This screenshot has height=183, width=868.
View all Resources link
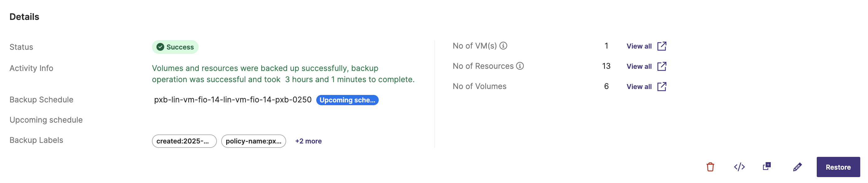(x=639, y=67)
